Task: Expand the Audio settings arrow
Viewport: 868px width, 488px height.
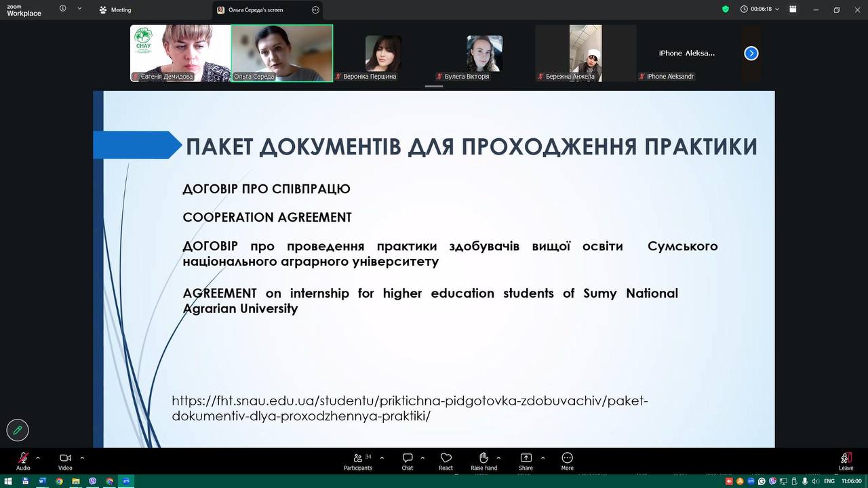Action: pos(38,457)
